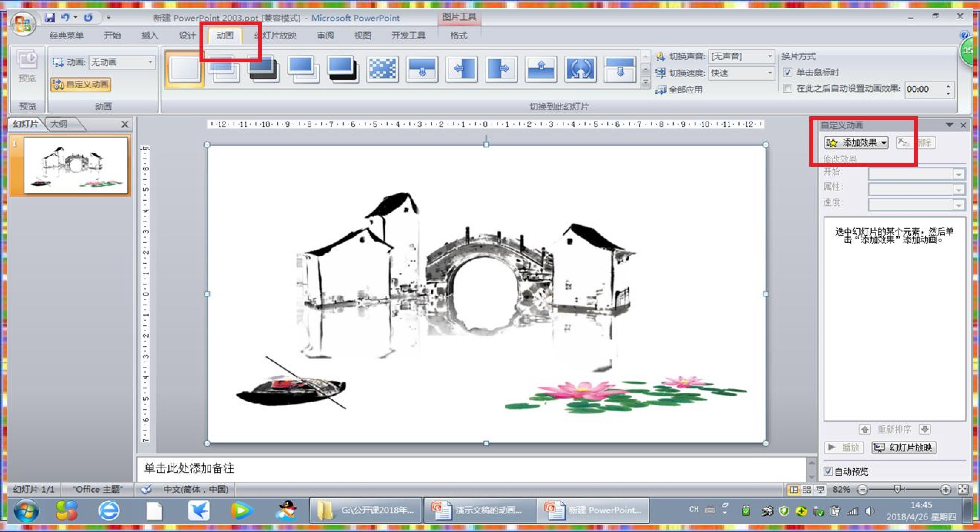Open Internet Explorer from taskbar
980x532 pixels.
pos(109,510)
